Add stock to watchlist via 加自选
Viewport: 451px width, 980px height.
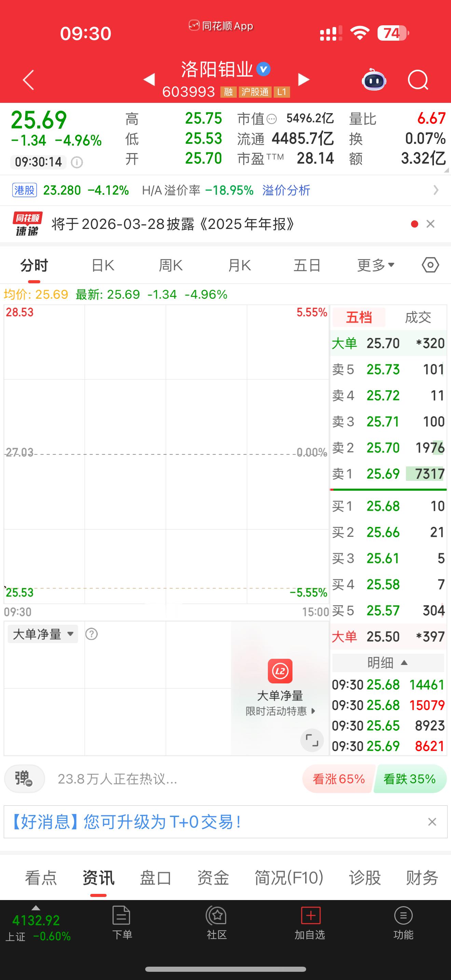click(310, 923)
